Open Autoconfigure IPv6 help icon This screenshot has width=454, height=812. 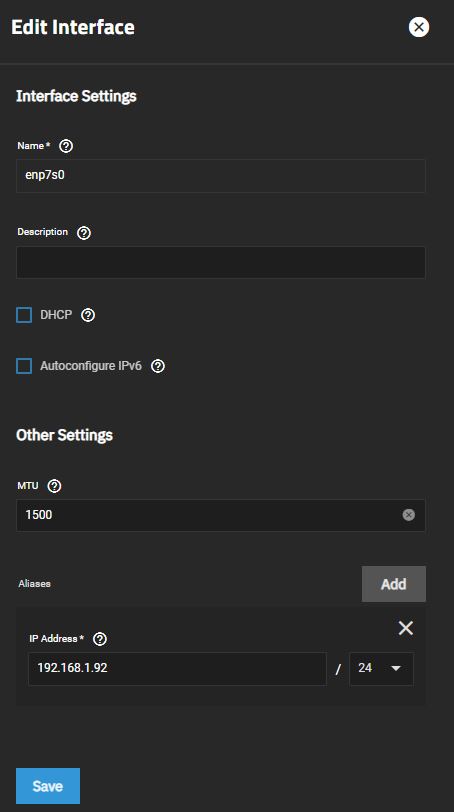click(157, 366)
